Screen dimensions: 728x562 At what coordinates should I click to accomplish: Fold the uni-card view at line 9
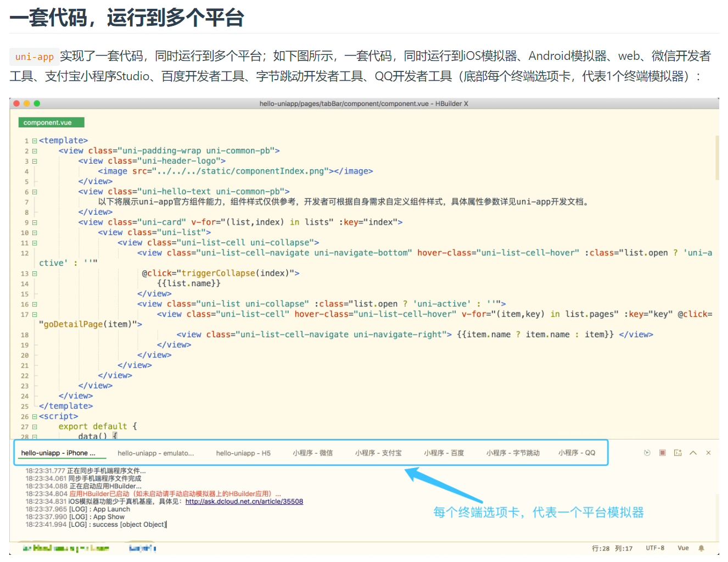[35, 223]
